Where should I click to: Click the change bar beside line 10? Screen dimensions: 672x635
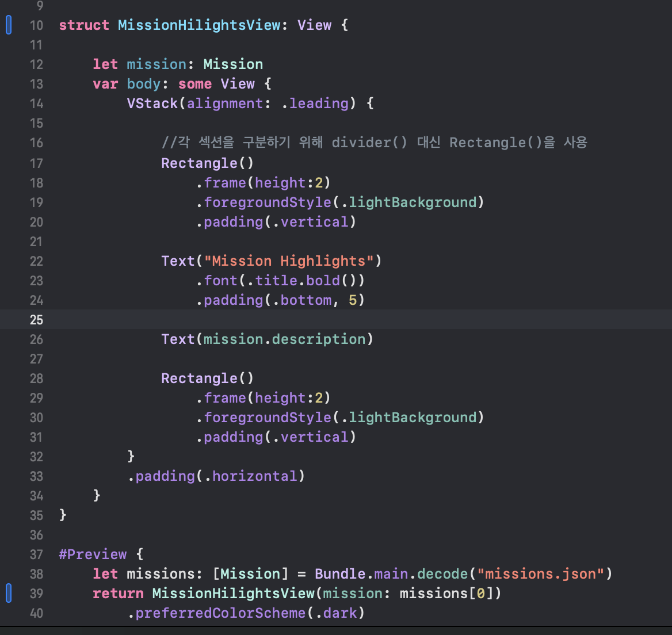(9, 25)
